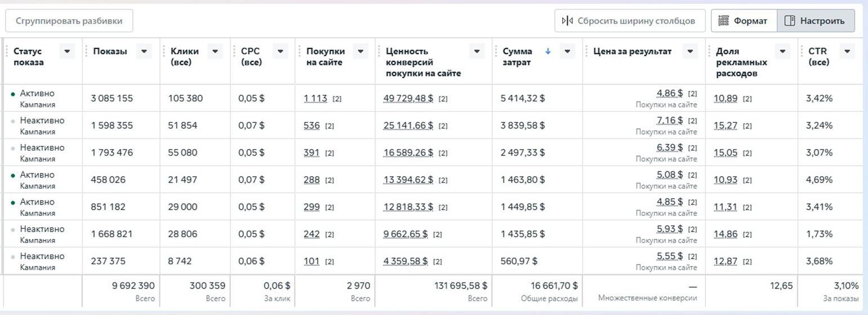This screenshot has height=315, width=868.
Task: Open purchases value 242 link
Action: click(311, 234)
